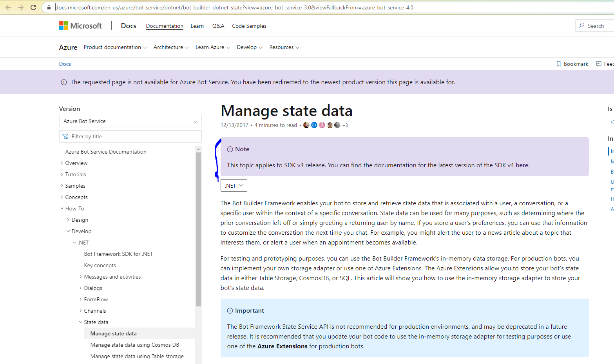Open the Docs breadcrumb link
Screen dimensions: 614x364
[65, 64]
